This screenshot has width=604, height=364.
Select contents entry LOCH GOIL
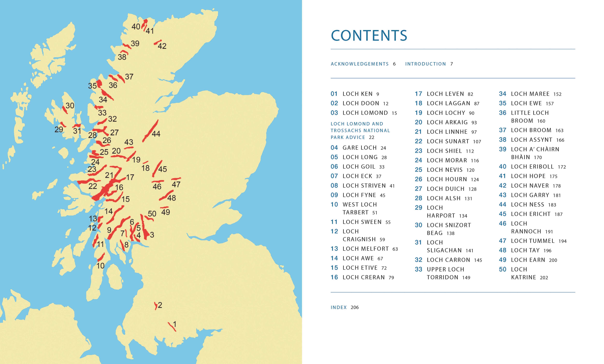coord(357,167)
